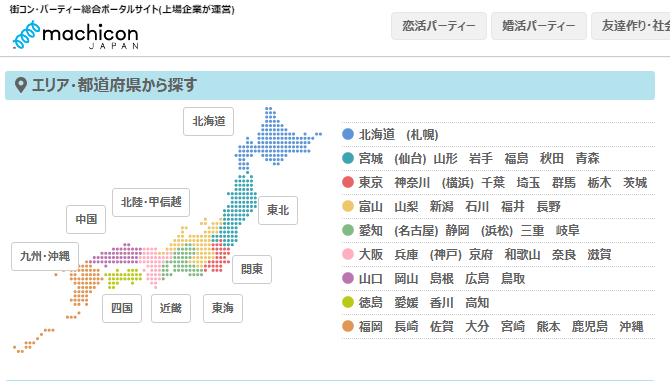
Task: Open the 岩手 prefecture link
Action: tap(481, 158)
